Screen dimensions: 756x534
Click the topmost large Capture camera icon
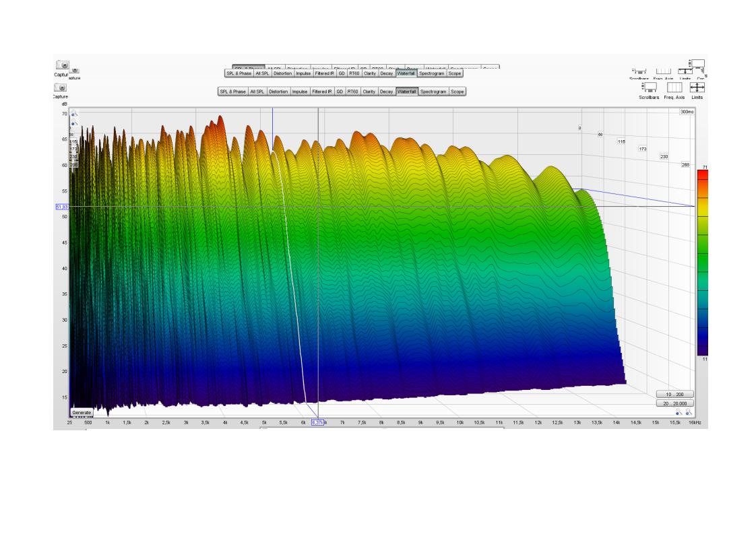(x=62, y=65)
